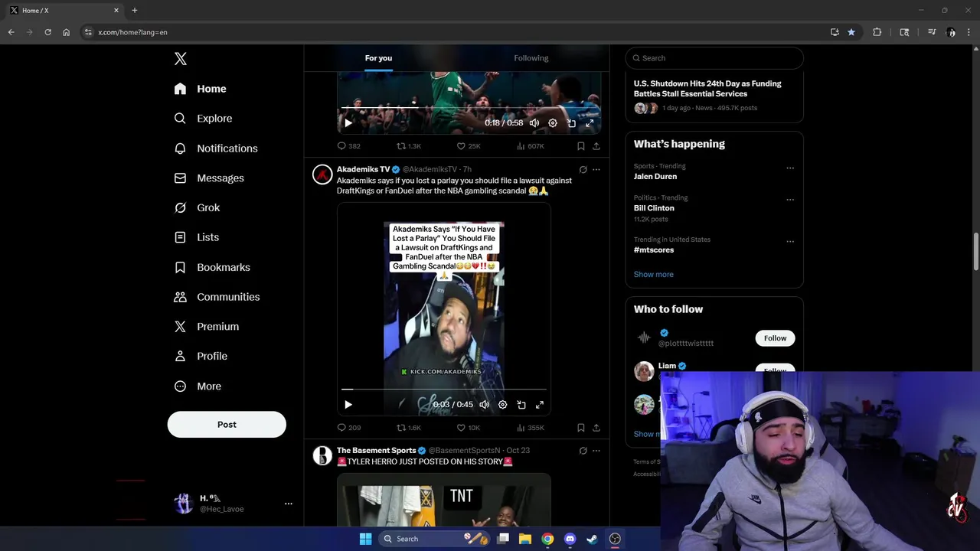Play the Akademiks video
980x551 pixels.
coord(348,405)
